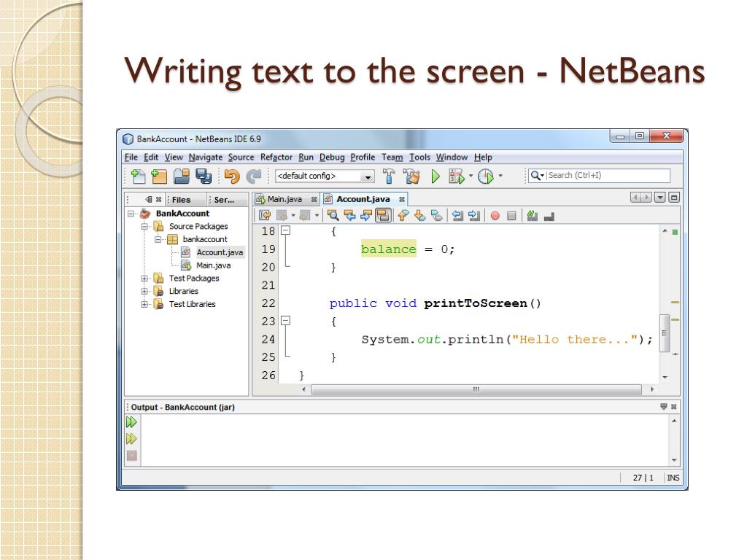Click the Next Bookmark icon

419,216
